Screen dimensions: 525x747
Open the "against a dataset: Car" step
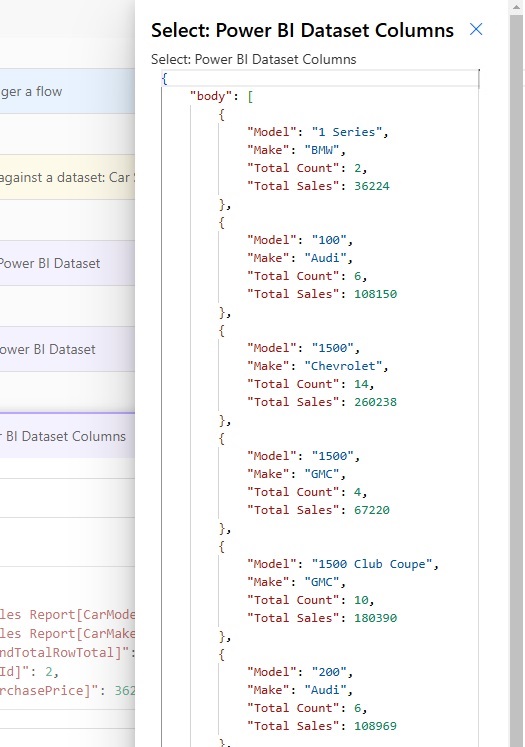pos(67,177)
